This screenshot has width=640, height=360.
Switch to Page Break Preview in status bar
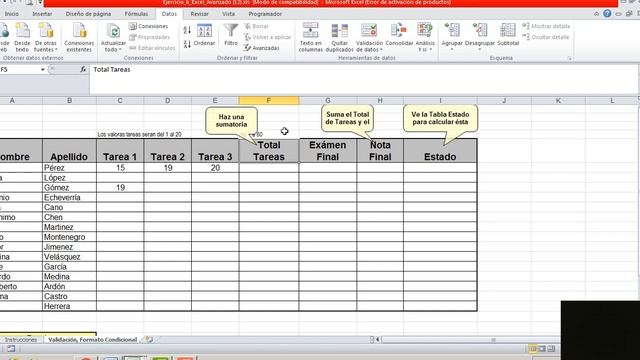(x=551, y=349)
